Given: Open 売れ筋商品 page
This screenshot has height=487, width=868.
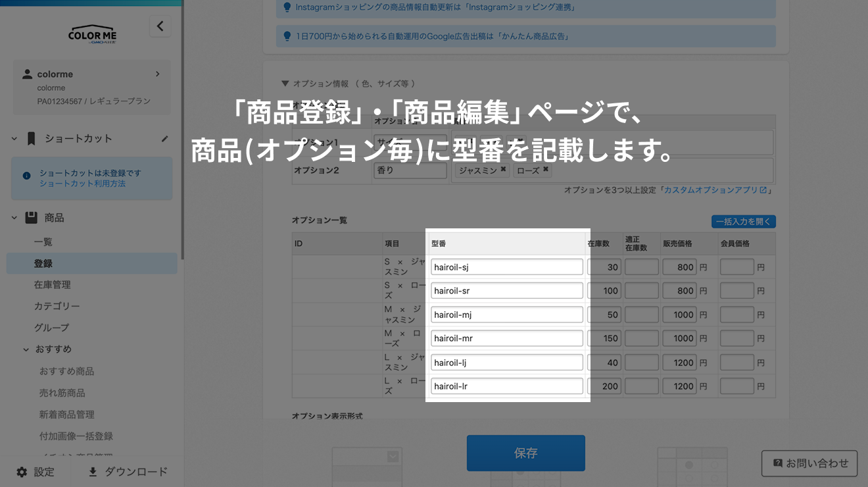Looking at the screenshot, I should click(62, 393).
